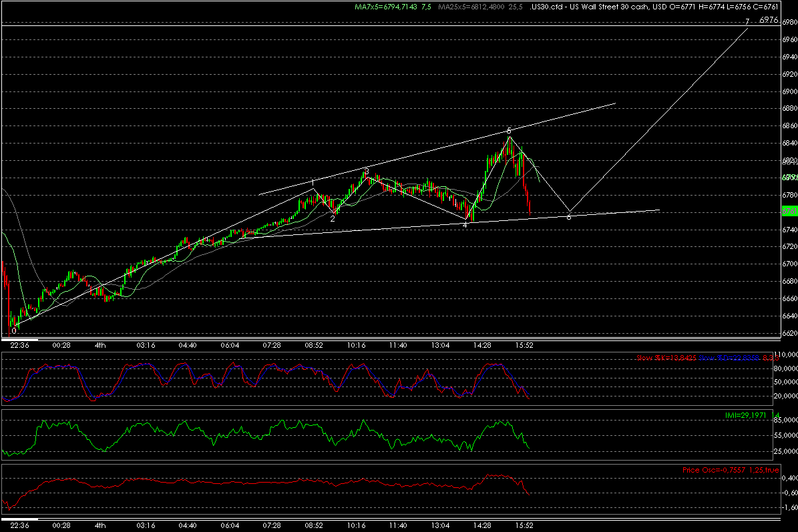Click 04:40 on the main chart time axis
Image resolution: width=798 pixels, height=532 pixels.
coord(187,345)
